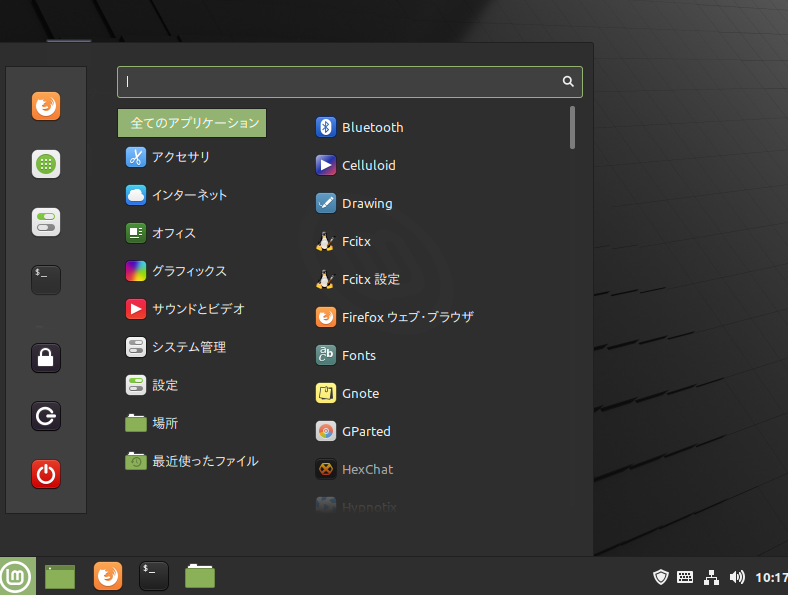Open Firefox from the favorites sidebar

click(x=46, y=106)
